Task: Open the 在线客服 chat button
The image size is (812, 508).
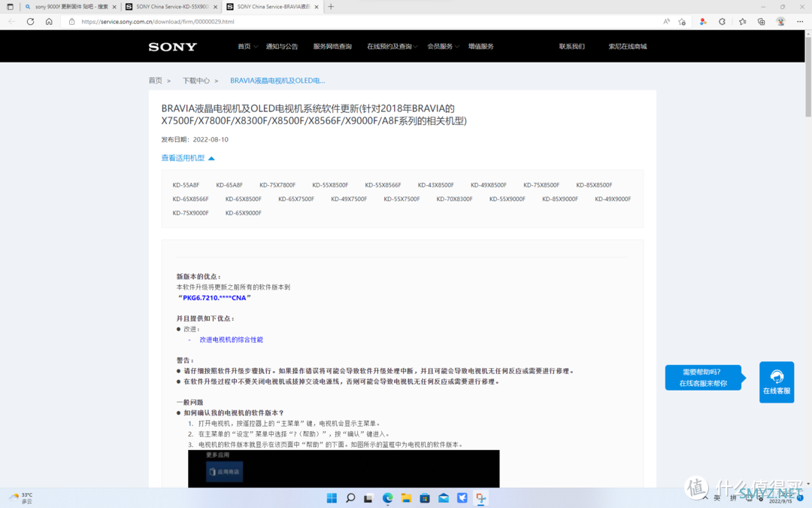Action: (x=776, y=382)
